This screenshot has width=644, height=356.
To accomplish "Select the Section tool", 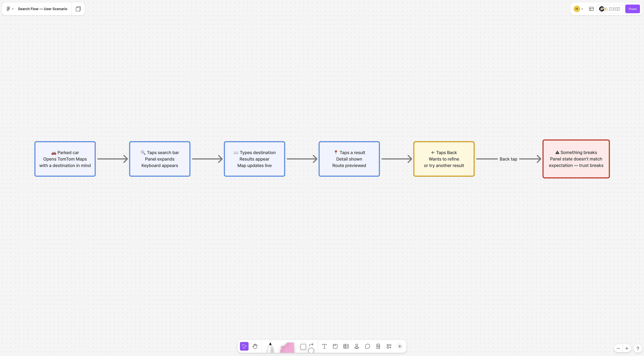I will pos(335,346).
